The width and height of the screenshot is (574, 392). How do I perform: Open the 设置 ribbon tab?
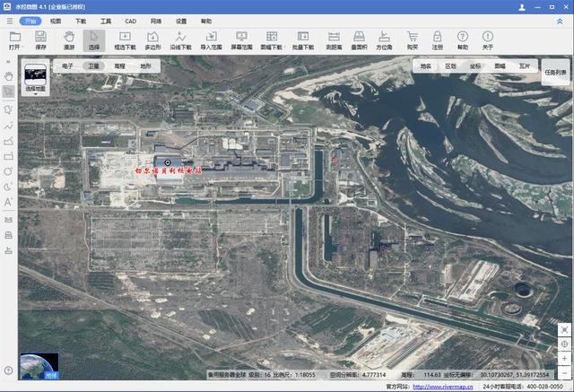pos(181,22)
